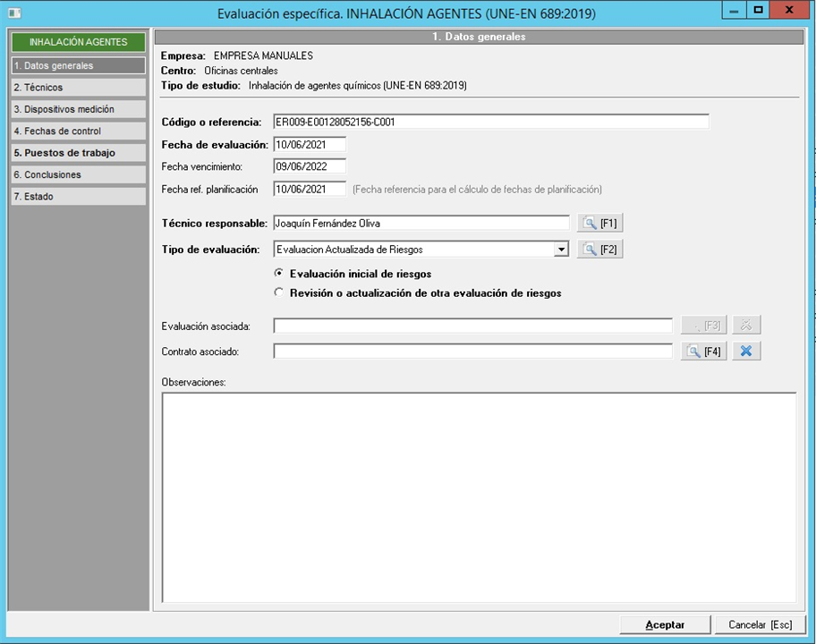Click the window system icon in title bar
The height and width of the screenshot is (644, 816).
[x=13, y=13]
